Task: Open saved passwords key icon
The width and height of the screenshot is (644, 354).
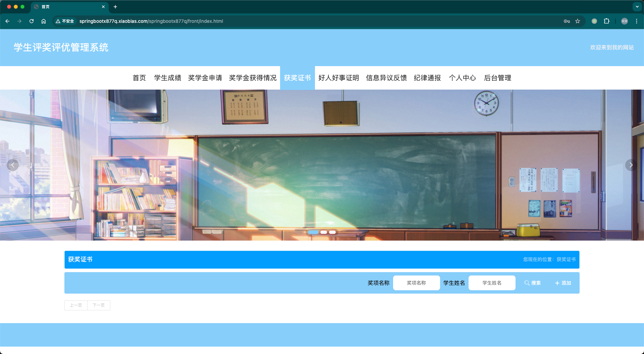Action: (x=567, y=21)
